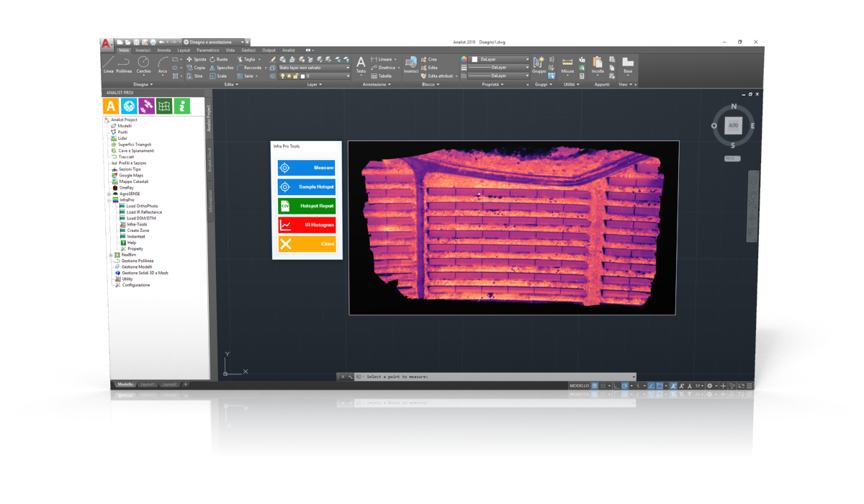The image size is (864, 504).
Task: Click the orange Close button in Infra Pro Tools
Action: (x=307, y=244)
